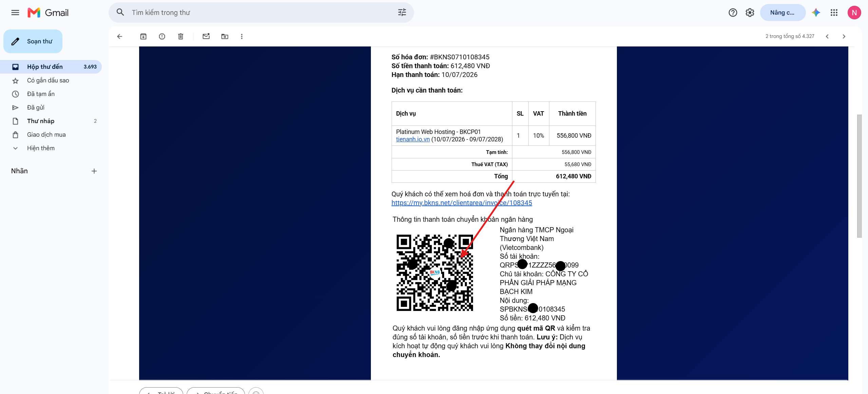Click Tạm tính 556,800 VNĐ value
The height and width of the screenshot is (394, 868).
click(576, 152)
